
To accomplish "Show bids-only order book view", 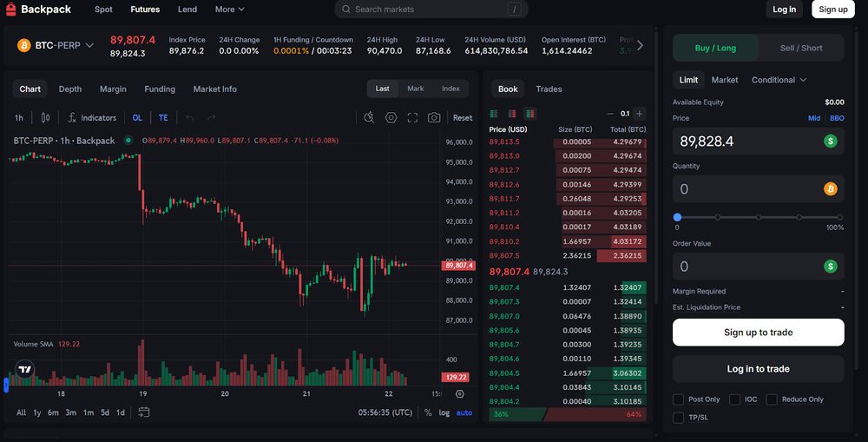I will 494,114.
